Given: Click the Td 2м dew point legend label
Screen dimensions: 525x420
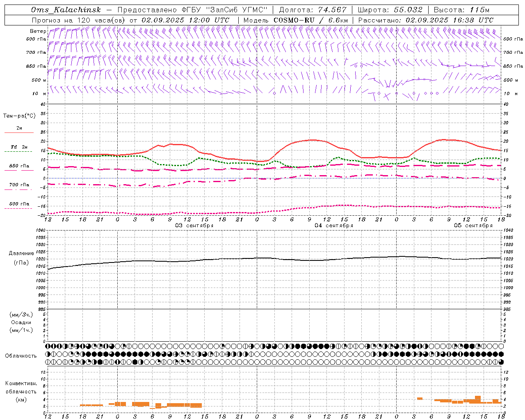Looking at the screenshot, I should tap(19, 147).
